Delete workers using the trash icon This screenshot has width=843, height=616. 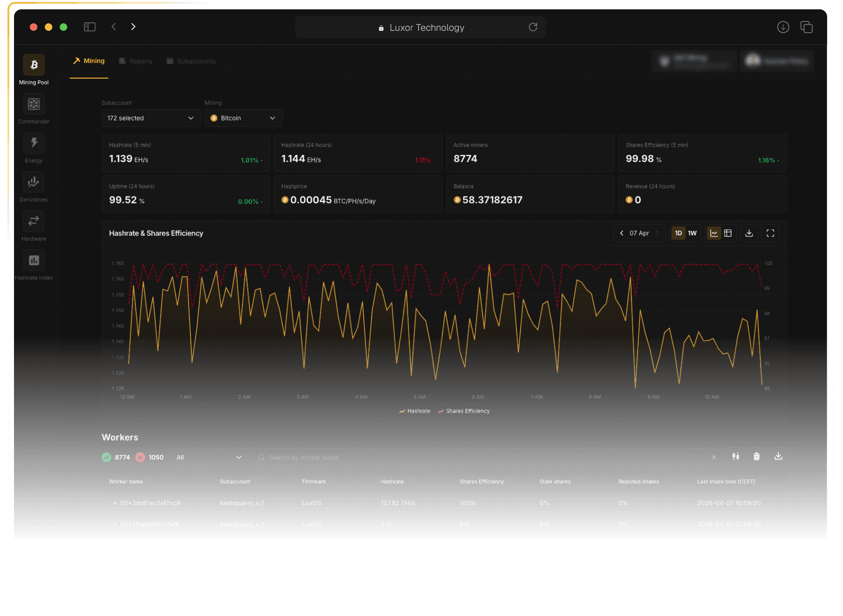[757, 456]
